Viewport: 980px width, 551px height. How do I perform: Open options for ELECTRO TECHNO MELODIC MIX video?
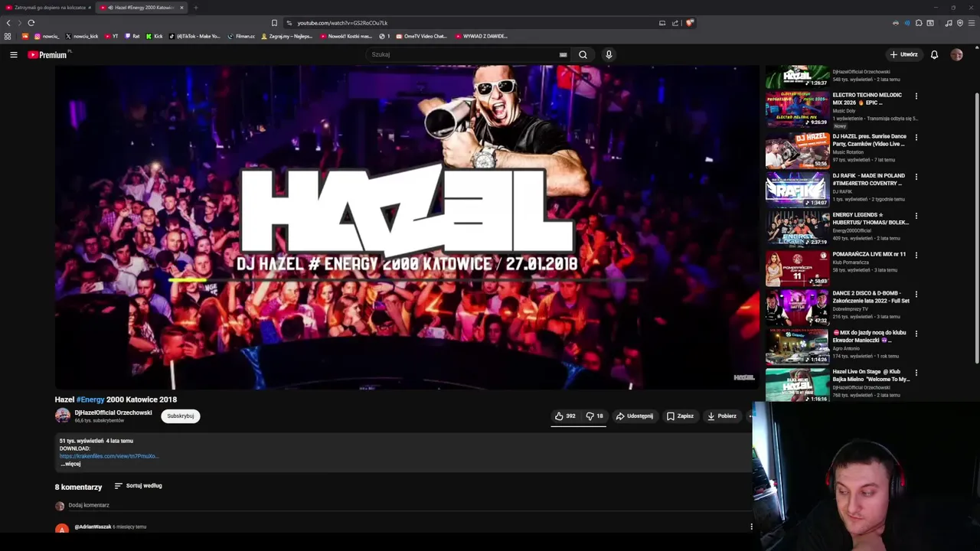coord(916,96)
